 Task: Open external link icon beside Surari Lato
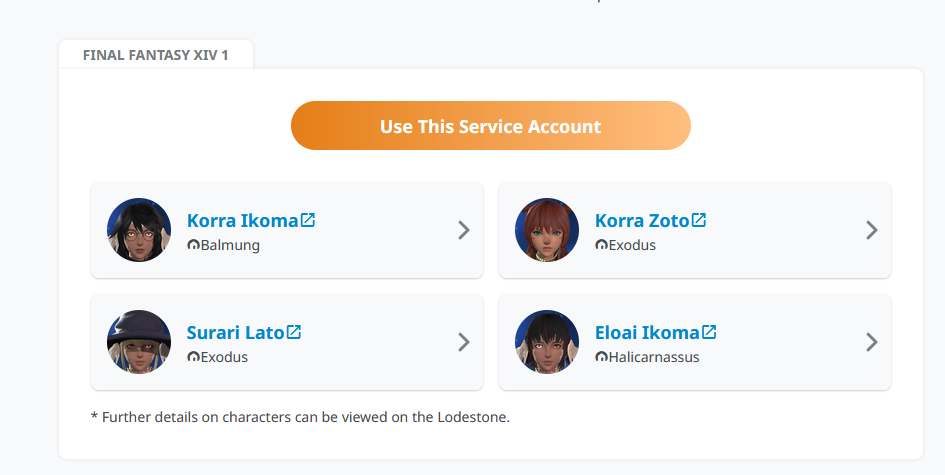294,332
